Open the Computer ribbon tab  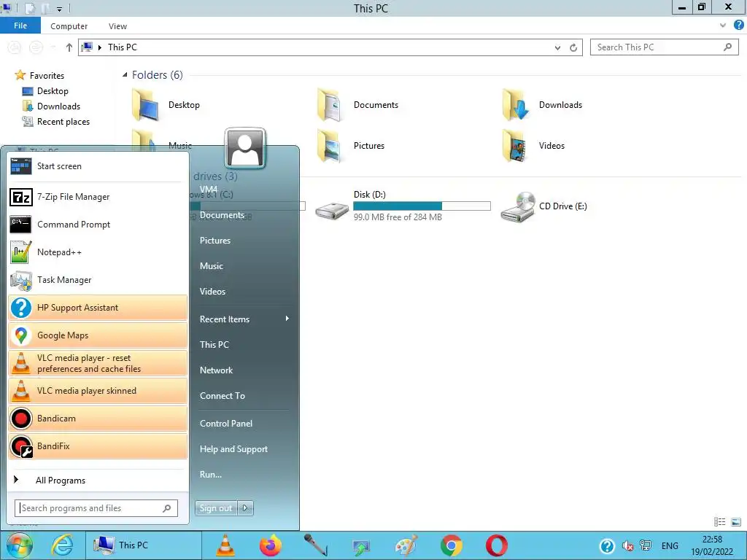pyautogui.click(x=69, y=26)
